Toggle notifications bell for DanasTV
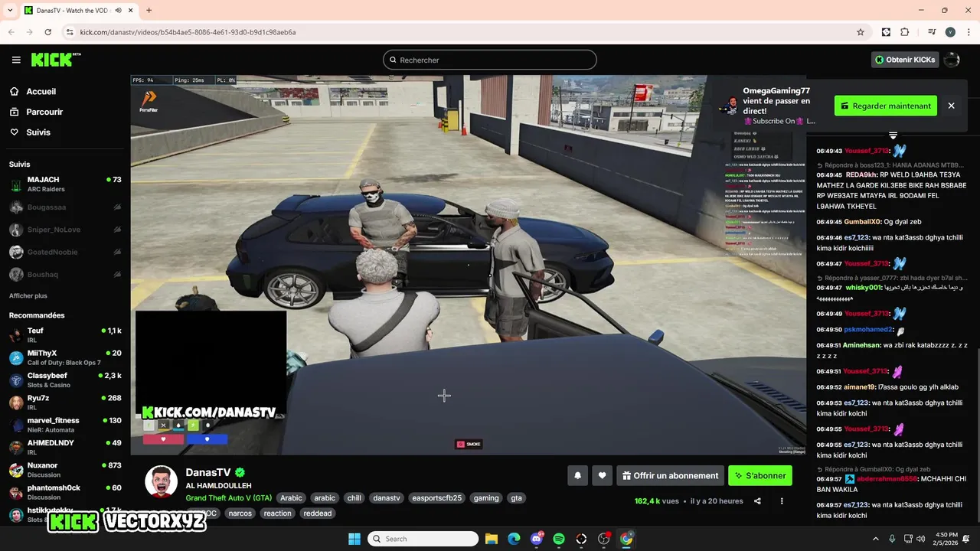This screenshot has width=980, height=551. click(578, 475)
